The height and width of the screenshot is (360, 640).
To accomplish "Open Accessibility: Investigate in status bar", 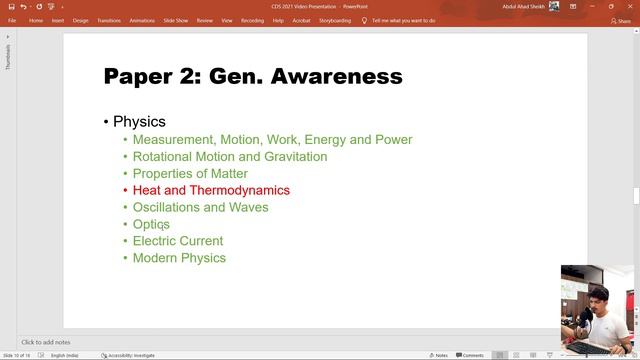I will pyautogui.click(x=128, y=356).
